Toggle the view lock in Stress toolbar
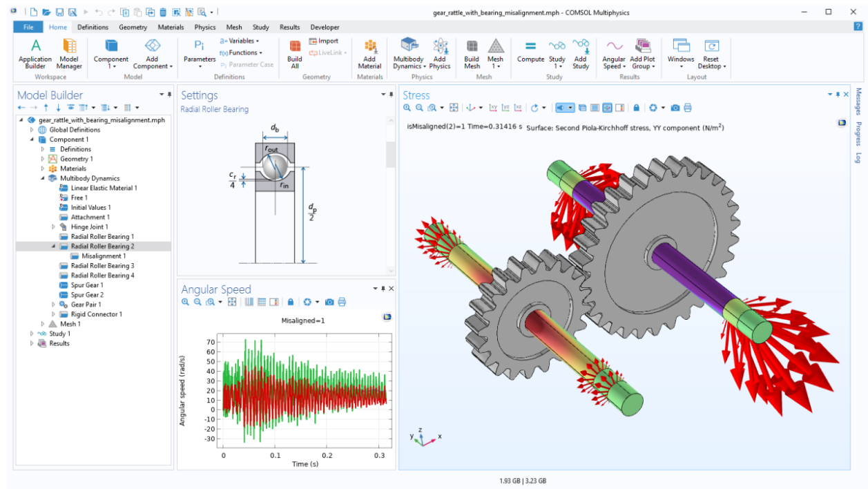Viewport: 868px width, 489px height. pyautogui.click(x=636, y=108)
